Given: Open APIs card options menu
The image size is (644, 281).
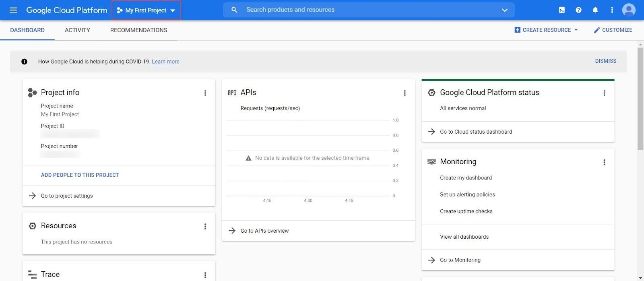Looking at the screenshot, I should [x=405, y=93].
